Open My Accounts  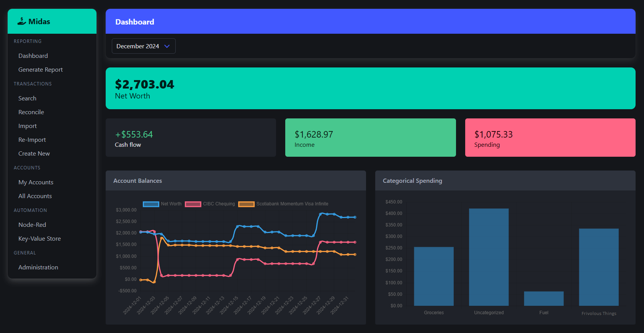click(36, 182)
